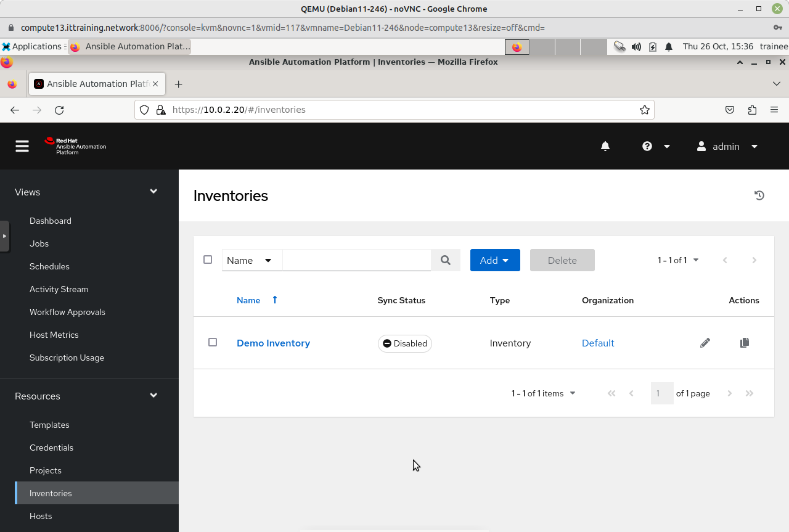The height and width of the screenshot is (532, 789).
Task: Select Ansible Automation Platform taskbar window
Action: pyautogui.click(x=129, y=46)
